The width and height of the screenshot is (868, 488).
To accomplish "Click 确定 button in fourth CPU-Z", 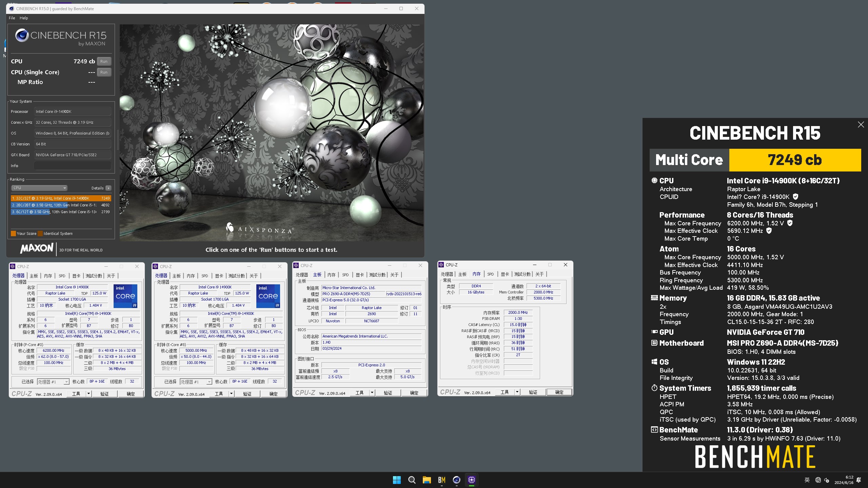I will pyautogui.click(x=559, y=392).
